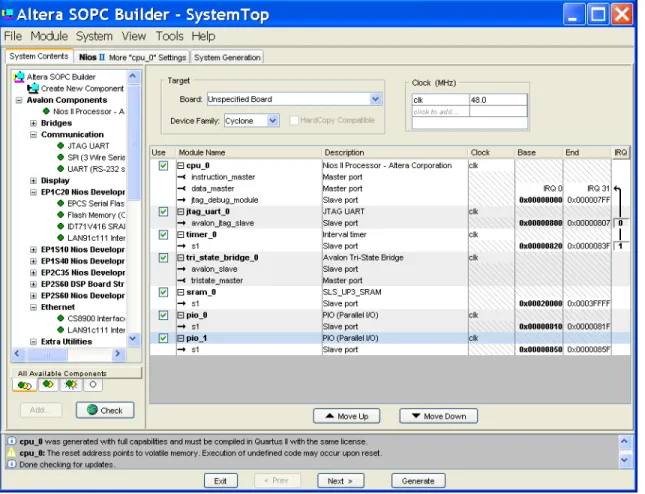Click the 'click to add' clock name cell
The width and height of the screenshot is (645, 494).
(441, 111)
